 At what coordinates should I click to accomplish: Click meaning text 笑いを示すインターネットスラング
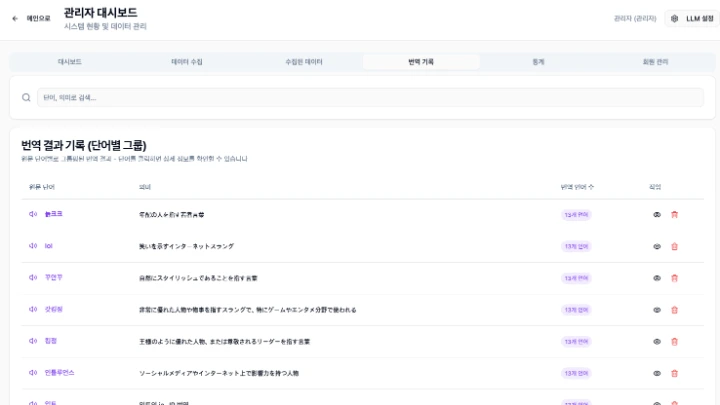[186, 247]
